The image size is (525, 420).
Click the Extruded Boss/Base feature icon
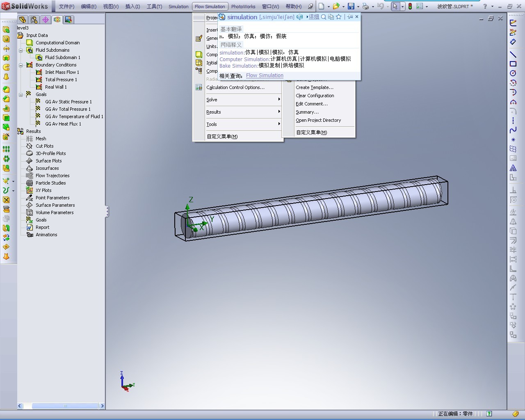tap(6, 30)
